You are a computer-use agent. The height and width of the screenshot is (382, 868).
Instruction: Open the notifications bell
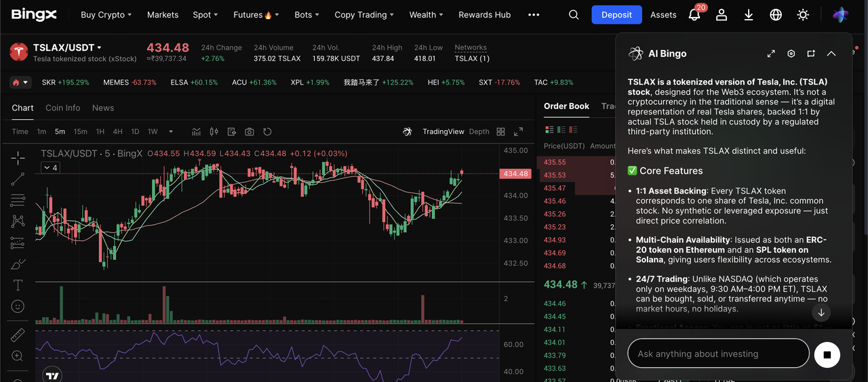[x=694, y=15]
